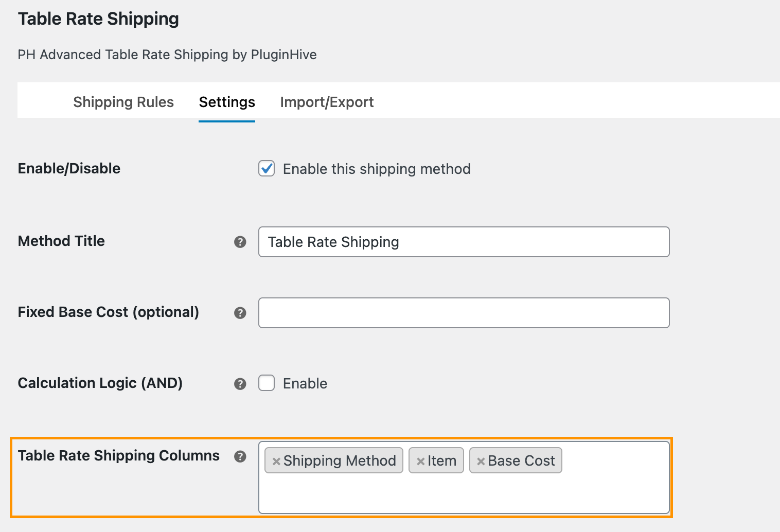Enable the Calculation Logic (AND) checkbox

click(267, 383)
